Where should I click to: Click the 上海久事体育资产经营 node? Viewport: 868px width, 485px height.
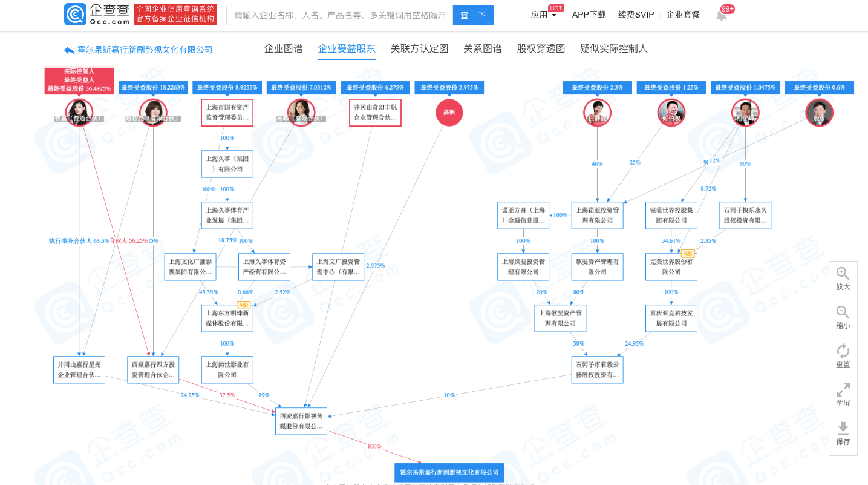tap(264, 267)
